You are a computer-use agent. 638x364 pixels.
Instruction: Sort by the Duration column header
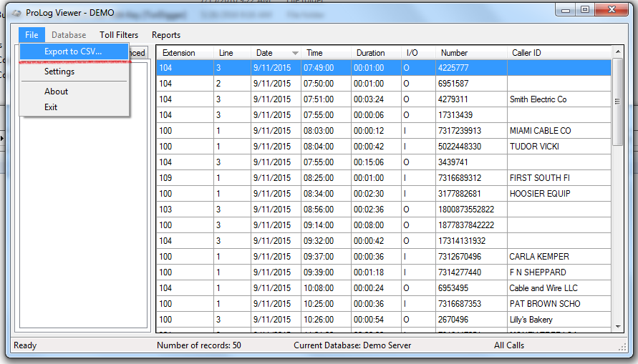[x=371, y=53]
